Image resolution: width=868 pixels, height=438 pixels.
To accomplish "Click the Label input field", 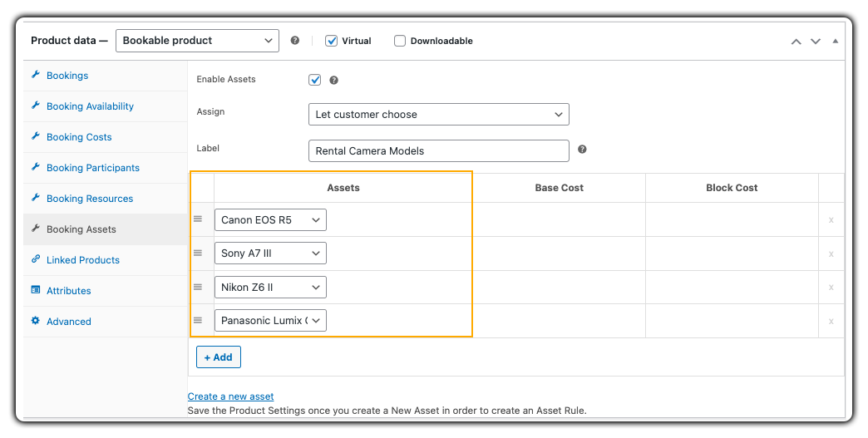I will pos(438,151).
